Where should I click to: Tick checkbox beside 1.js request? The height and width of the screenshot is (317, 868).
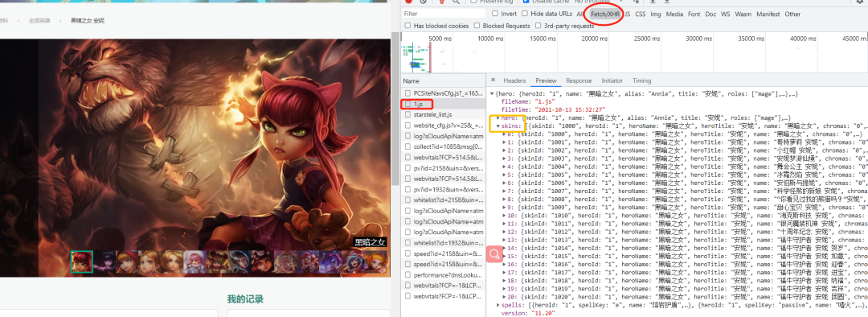tap(408, 104)
